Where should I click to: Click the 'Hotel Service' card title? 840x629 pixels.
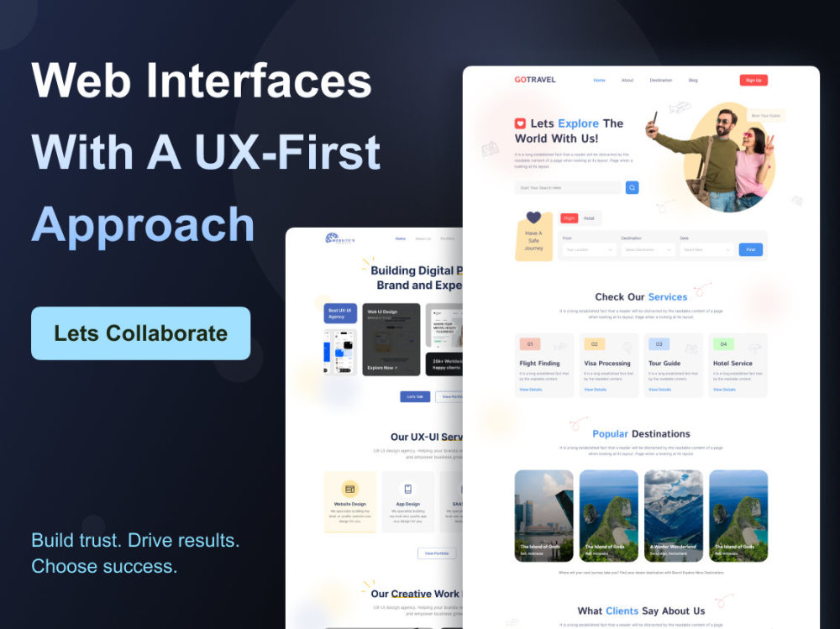(732, 364)
